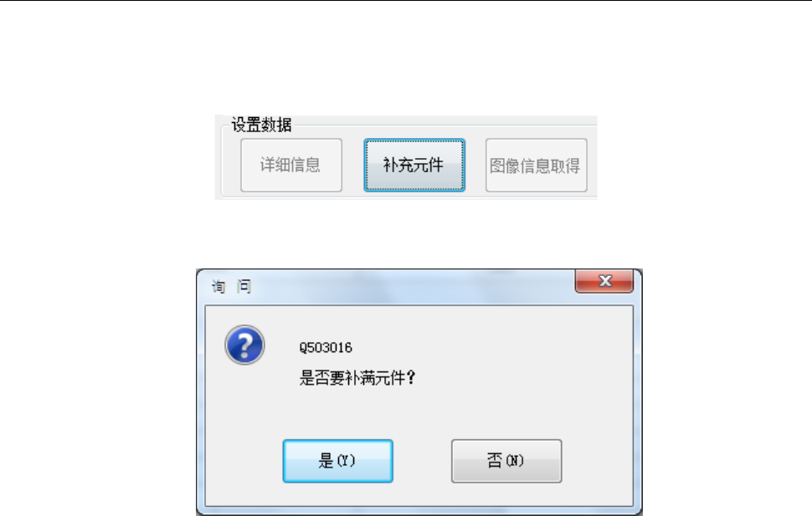Click the 是否要补满元件? message text
Image resolution: width=812 pixels, height=516 pixels.
357,378
